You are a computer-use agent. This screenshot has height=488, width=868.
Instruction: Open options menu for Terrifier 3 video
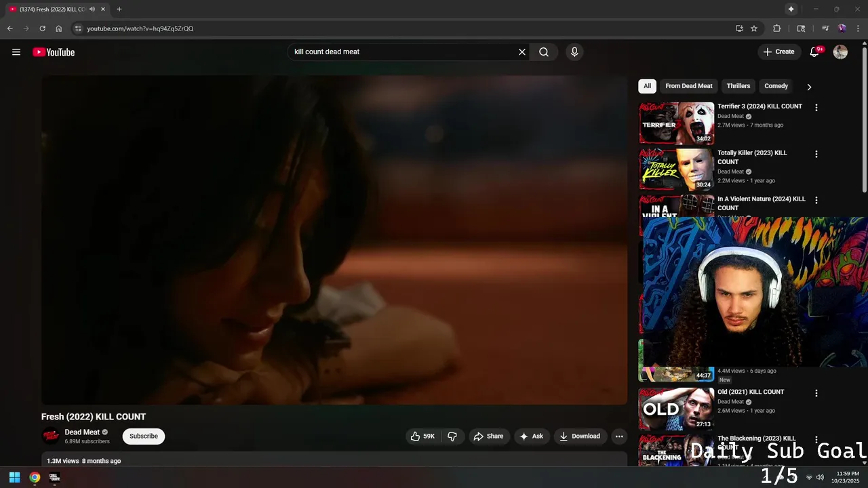pos(816,108)
